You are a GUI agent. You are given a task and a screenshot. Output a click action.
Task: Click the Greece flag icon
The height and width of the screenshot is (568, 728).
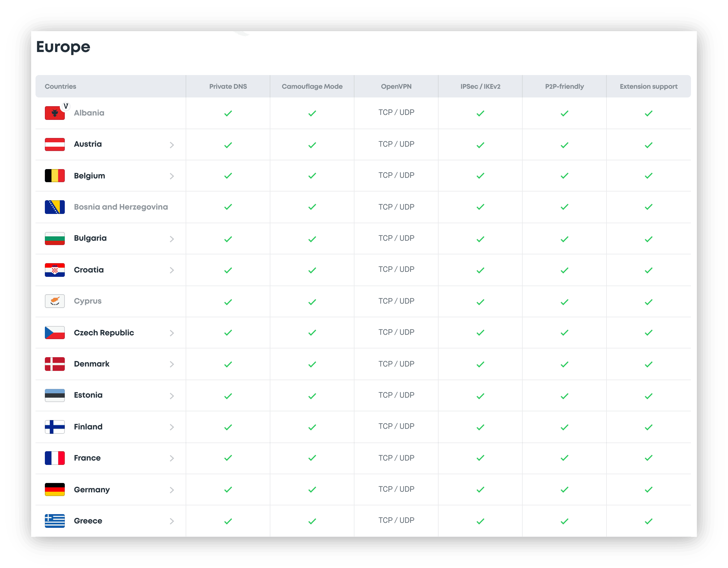55,521
